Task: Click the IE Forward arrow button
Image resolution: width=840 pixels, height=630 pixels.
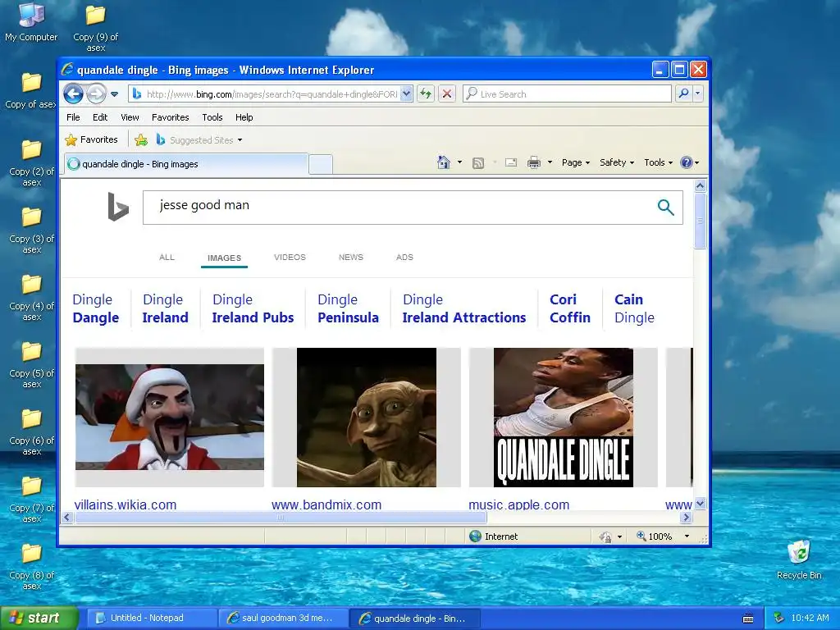Action: tap(97, 94)
